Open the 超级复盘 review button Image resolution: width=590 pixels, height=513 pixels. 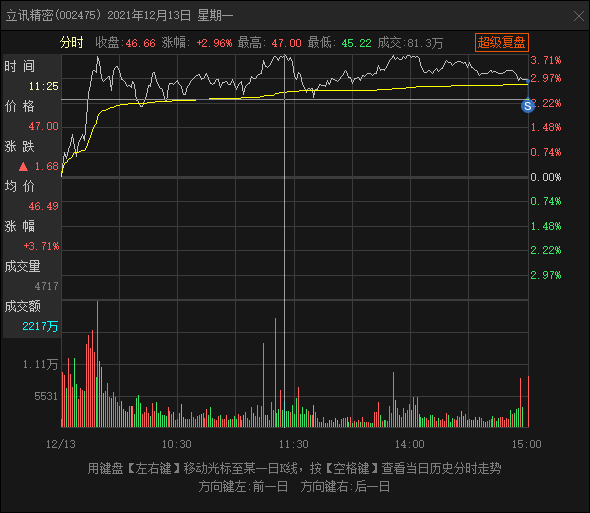(502, 42)
